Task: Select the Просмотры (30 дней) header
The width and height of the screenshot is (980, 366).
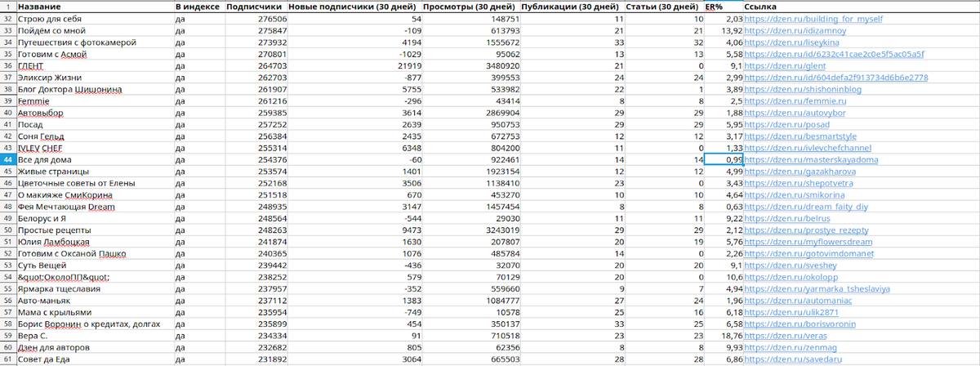Action: point(471,6)
